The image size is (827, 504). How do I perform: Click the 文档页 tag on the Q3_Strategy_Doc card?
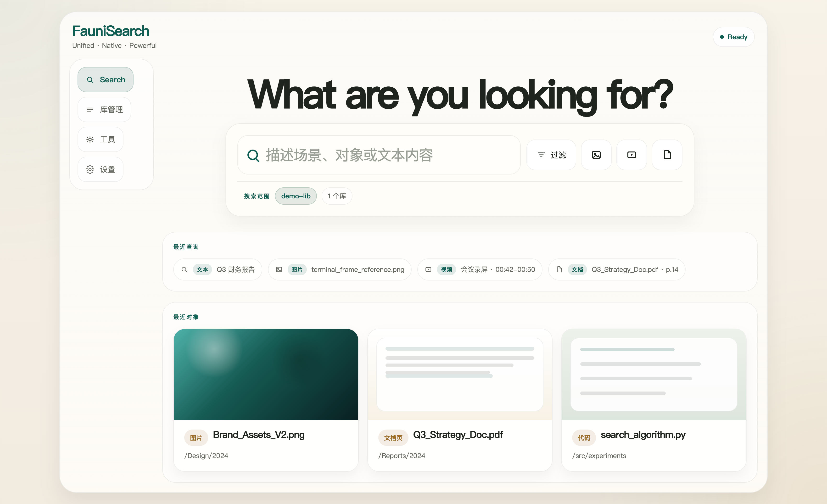(393, 437)
